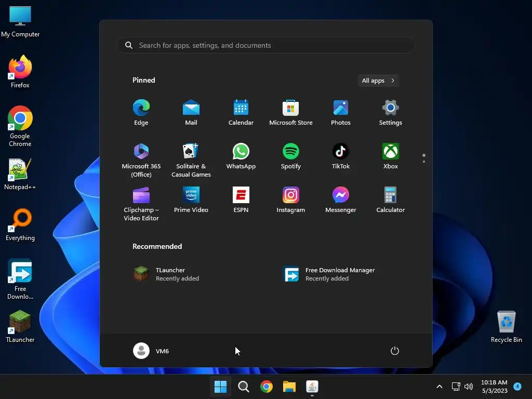Open the clock showing 10:18 AM

pos(495,387)
